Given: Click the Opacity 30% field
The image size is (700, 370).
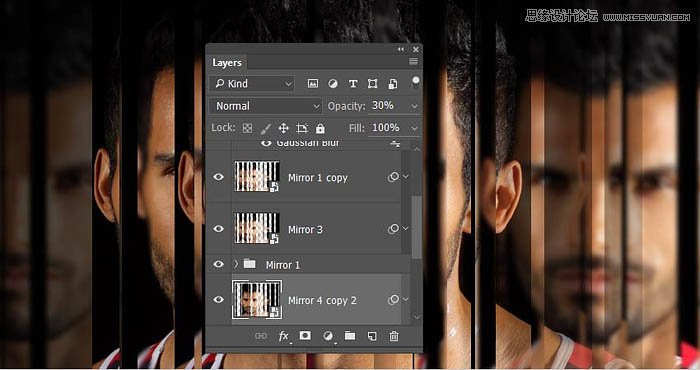Looking at the screenshot, I should coord(388,106).
